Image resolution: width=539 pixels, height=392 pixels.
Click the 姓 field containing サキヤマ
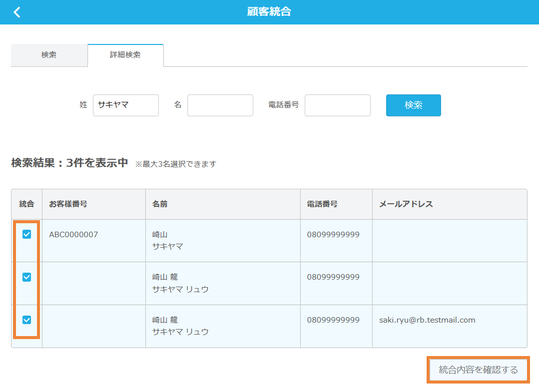(125, 105)
